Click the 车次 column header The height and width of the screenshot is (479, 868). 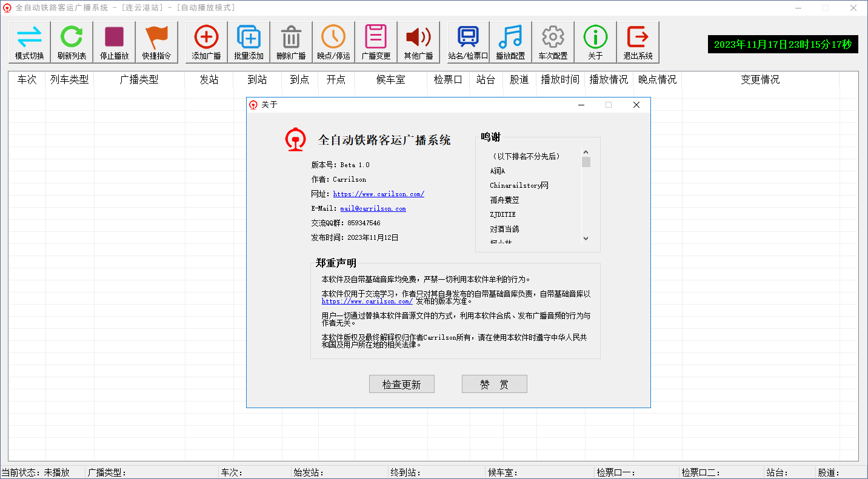(x=27, y=79)
